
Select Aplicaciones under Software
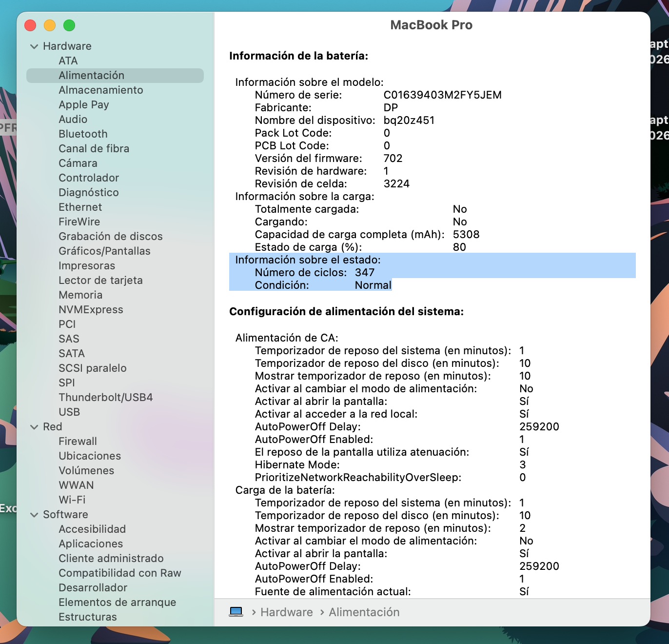tap(91, 544)
